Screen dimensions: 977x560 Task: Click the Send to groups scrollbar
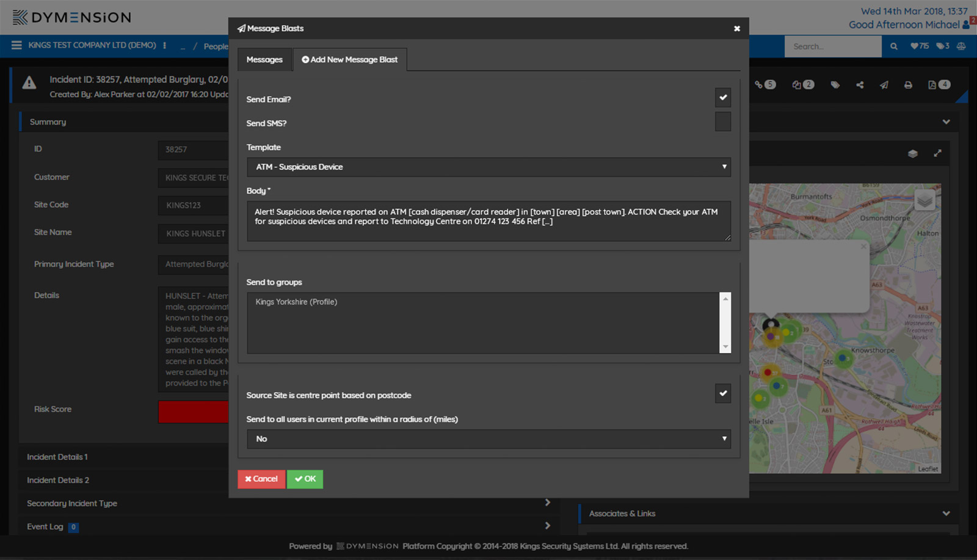tap(725, 322)
